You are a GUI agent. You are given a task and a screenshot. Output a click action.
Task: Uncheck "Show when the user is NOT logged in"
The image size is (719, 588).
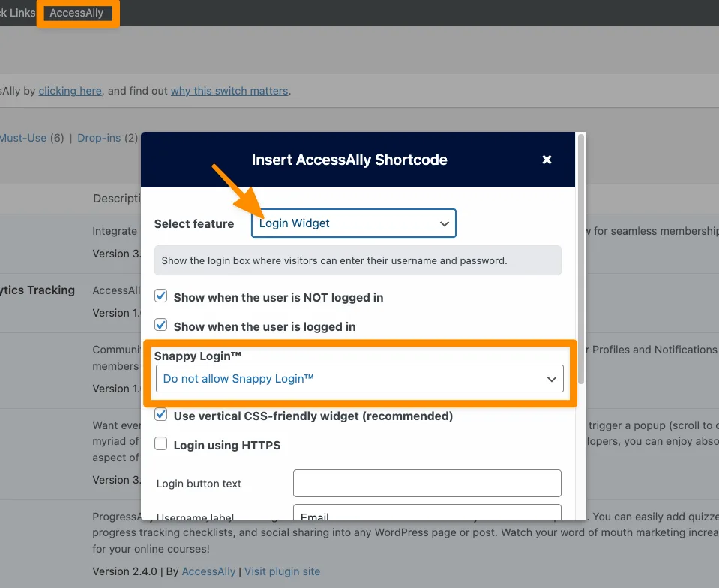[160, 295]
